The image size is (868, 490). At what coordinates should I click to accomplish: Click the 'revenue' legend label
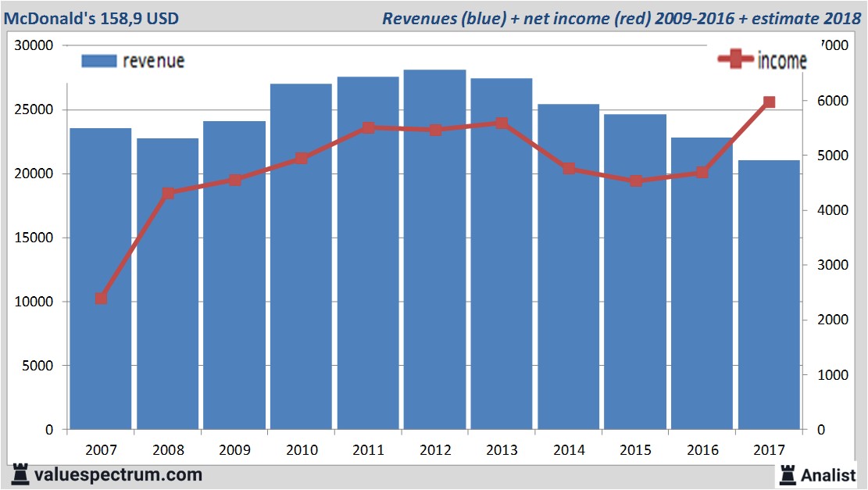(153, 61)
